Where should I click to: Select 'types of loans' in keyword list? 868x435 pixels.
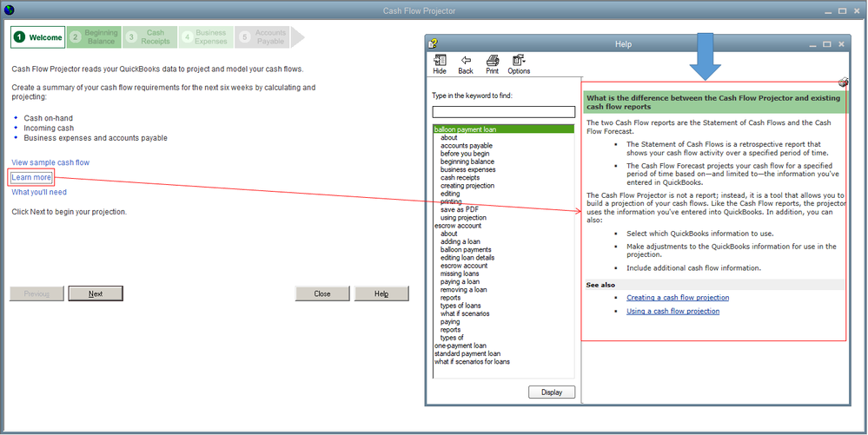pyautogui.click(x=461, y=306)
